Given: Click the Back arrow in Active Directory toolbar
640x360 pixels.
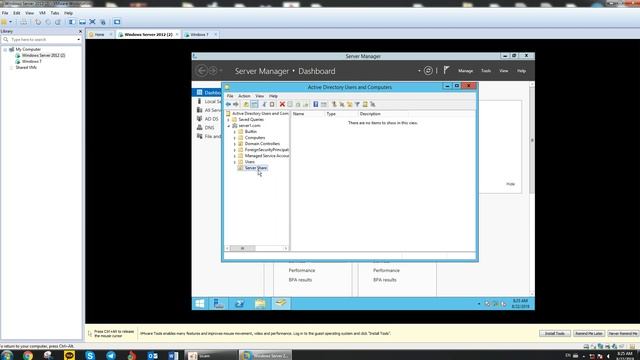Looking at the screenshot, I should point(228,104).
